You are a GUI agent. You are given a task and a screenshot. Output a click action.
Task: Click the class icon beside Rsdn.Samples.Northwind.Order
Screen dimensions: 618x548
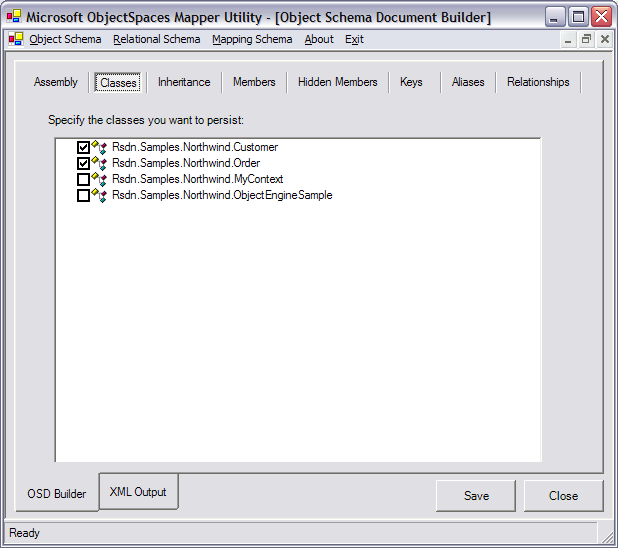pyautogui.click(x=99, y=163)
